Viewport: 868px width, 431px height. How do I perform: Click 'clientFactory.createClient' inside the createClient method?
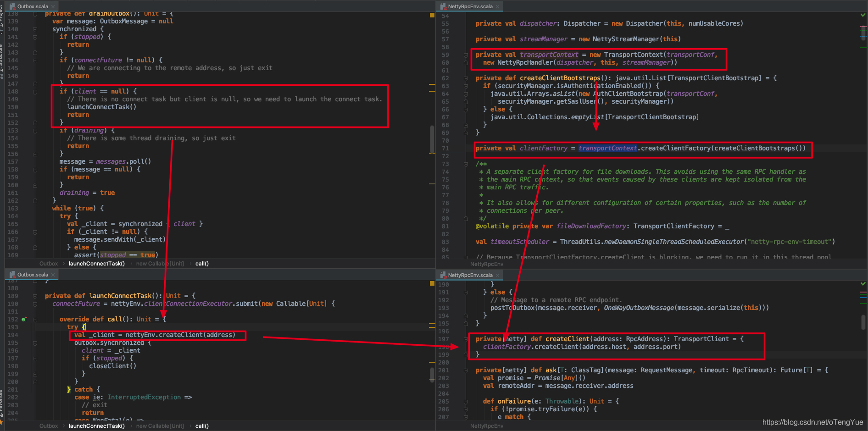click(x=530, y=347)
